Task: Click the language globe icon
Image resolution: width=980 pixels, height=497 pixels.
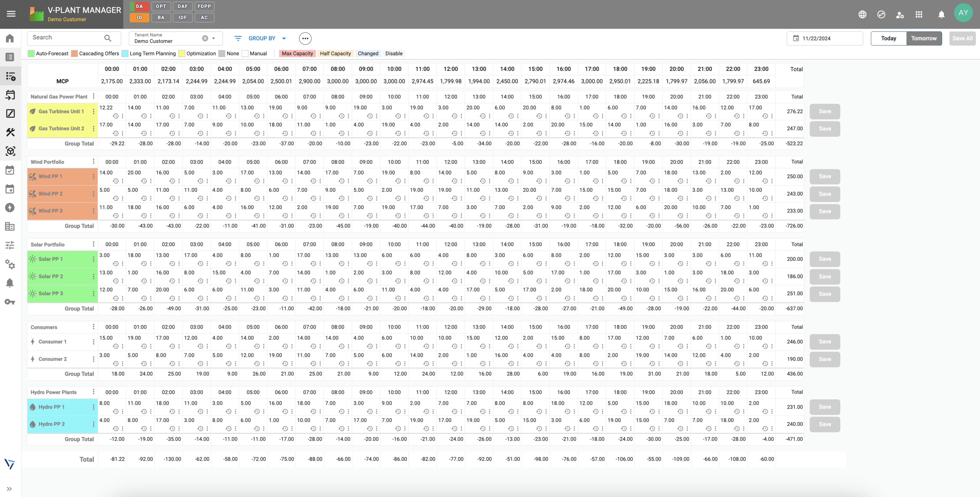Action: [862, 15]
